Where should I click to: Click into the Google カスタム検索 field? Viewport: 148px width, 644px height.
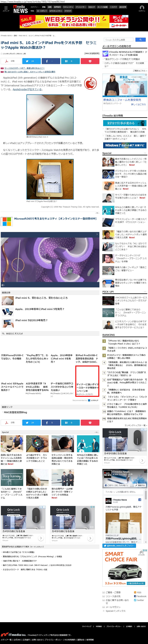pyautogui.click(x=119, y=39)
